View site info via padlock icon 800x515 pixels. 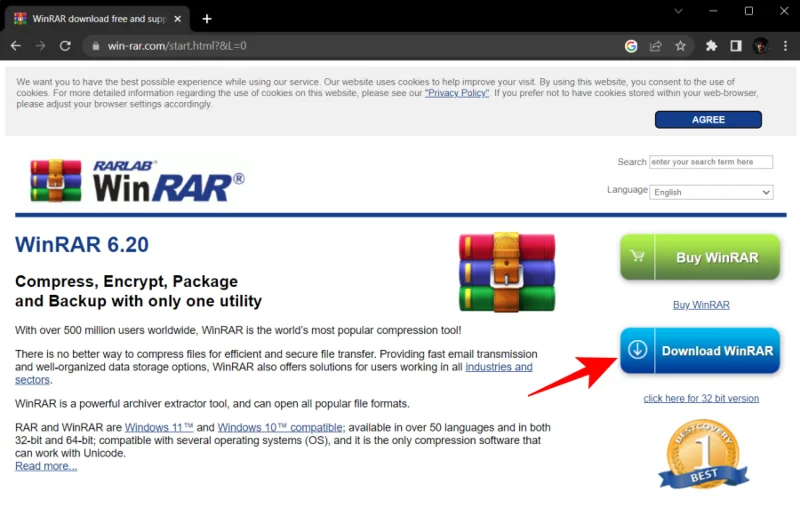(x=96, y=46)
